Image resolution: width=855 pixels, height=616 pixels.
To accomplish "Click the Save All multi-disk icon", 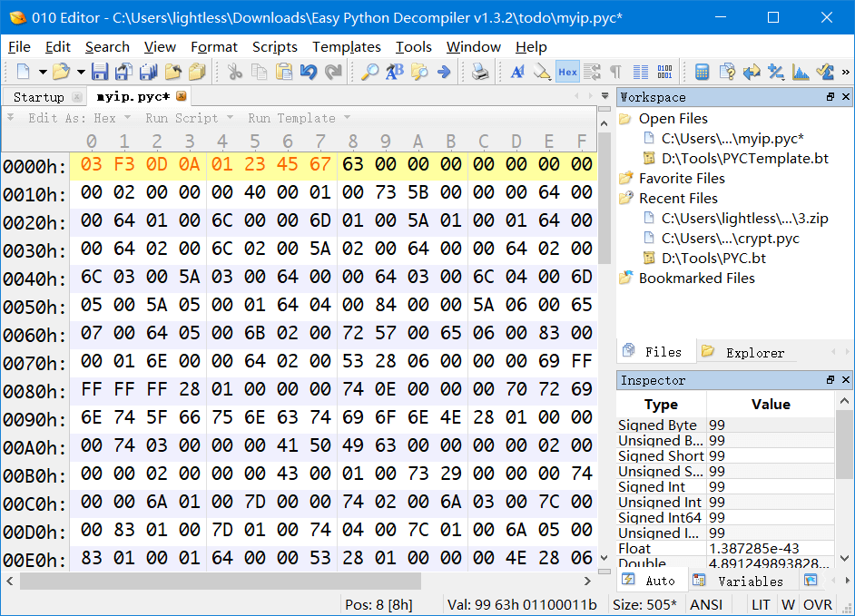I will coord(148,72).
